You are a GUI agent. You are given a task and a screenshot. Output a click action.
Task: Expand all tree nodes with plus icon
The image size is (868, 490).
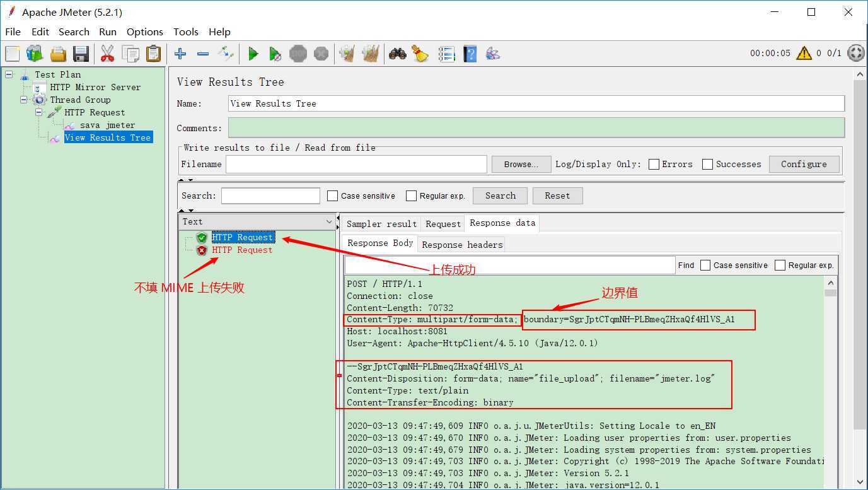[180, 54]
